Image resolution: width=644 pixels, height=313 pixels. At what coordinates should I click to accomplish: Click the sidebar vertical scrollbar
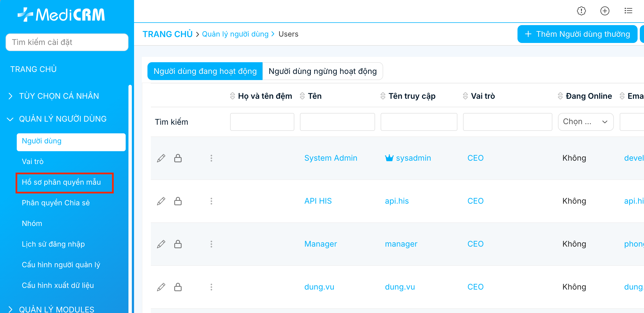(130, 195)
